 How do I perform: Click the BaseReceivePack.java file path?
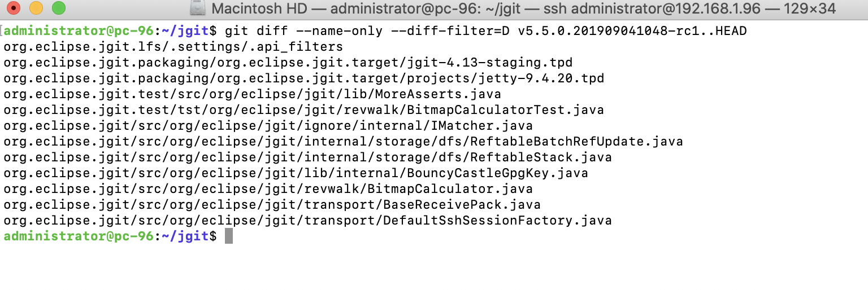click(x=272, y=205)
